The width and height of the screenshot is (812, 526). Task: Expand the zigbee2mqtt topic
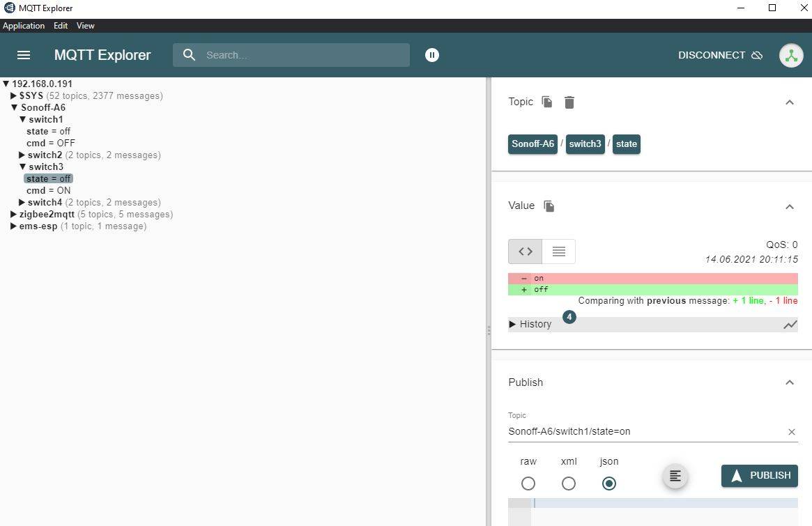[x=14, y=215]
